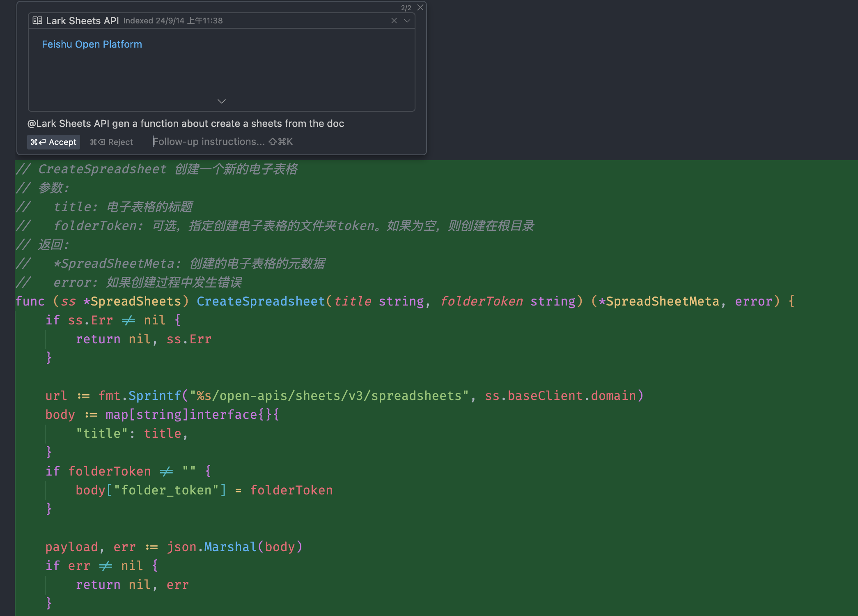Viewport: 858px width, 616px height.
Task: Expand the doc preview with bottom chevron
Action: [222, 101]
